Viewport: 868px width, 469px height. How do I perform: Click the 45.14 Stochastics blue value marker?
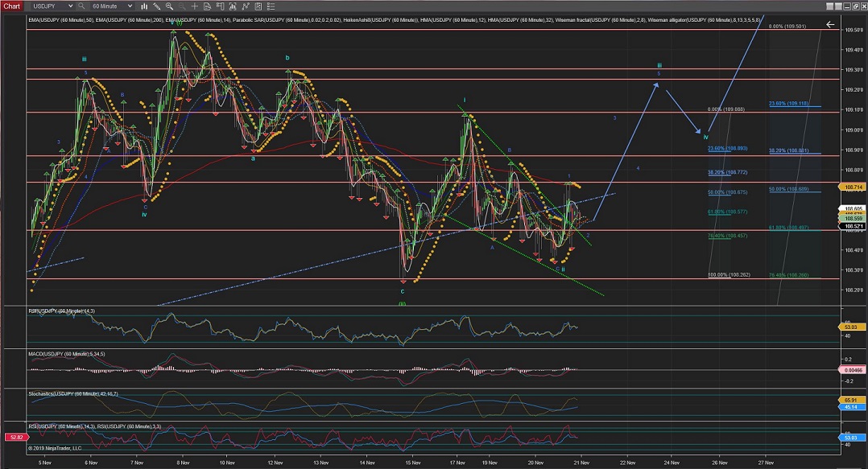click(x=851, y=407)
